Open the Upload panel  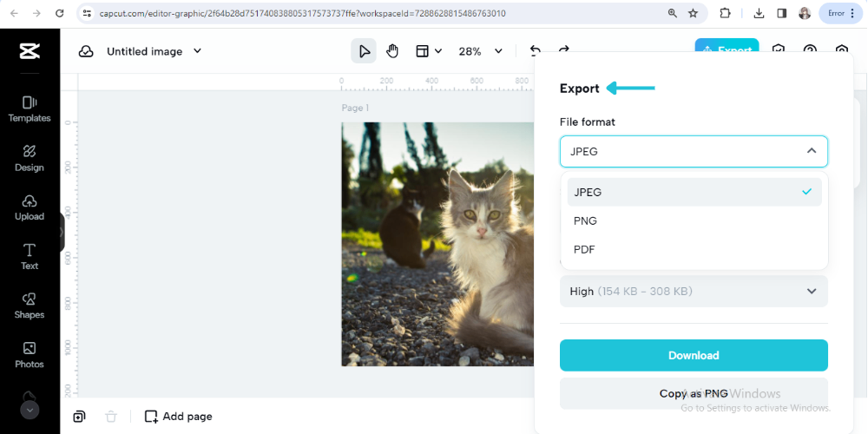tap(30, 207)
